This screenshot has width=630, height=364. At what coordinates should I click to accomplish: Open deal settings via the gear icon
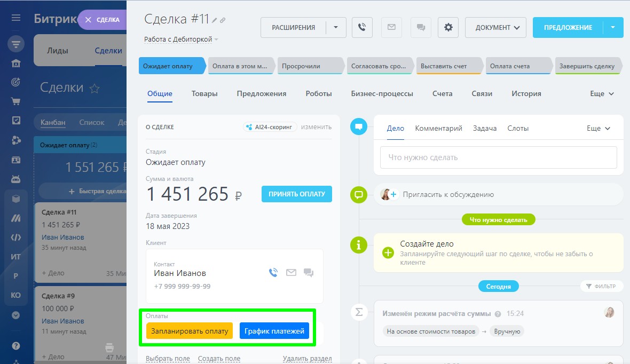448,28
